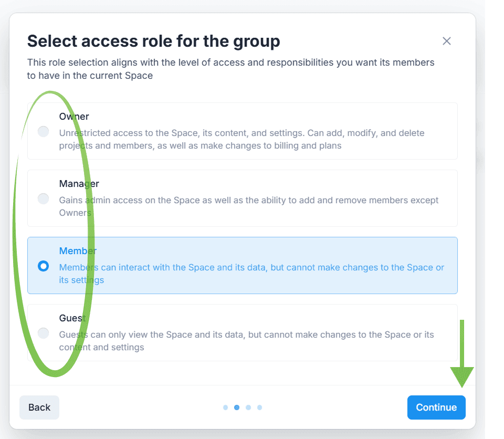Viewport: 504px width, 439px height.
Task: Click the Guest view-only description
Action: (x=246, y=341)
